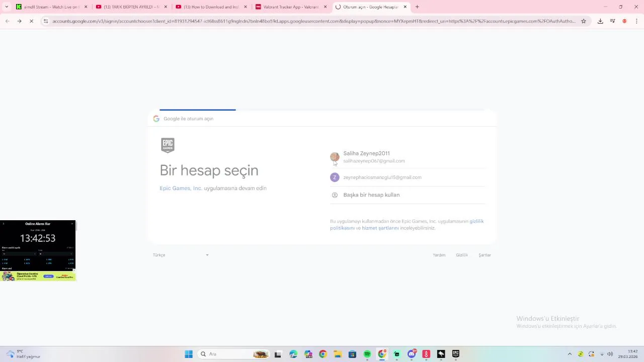The image size is (644, 362).
Task: Open Spotify from taskbar
Action: pyautogui.click(x=367, y=354)
